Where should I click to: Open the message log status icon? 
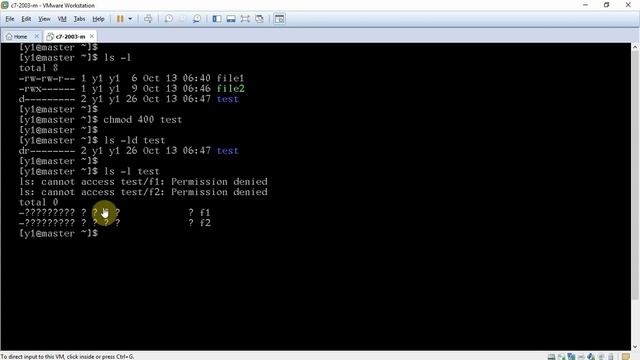tap(626, 357)
